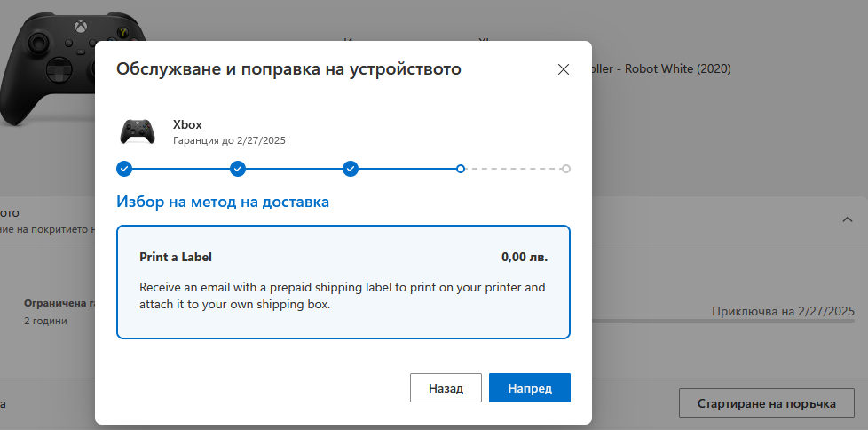This screenshot has height=430, width=868.
Task: Go back with the Назад button
Action: [446, 388]
